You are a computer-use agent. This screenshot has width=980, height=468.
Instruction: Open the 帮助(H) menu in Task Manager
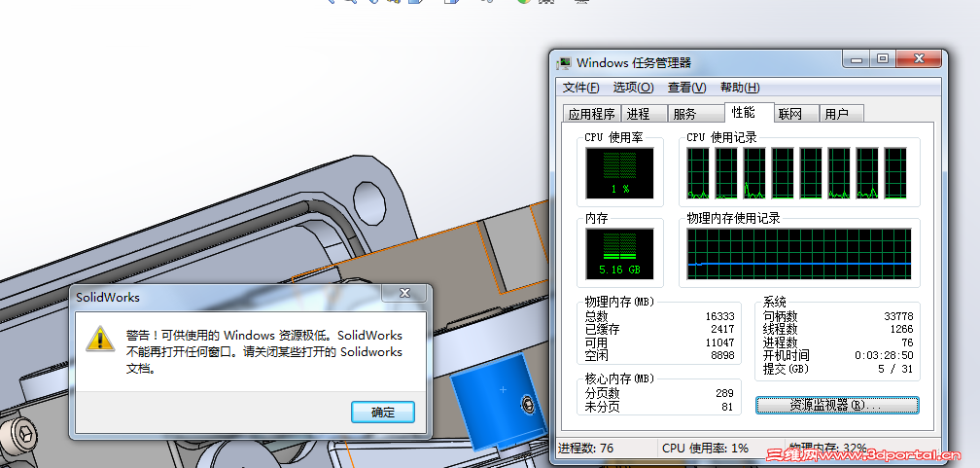740,88
